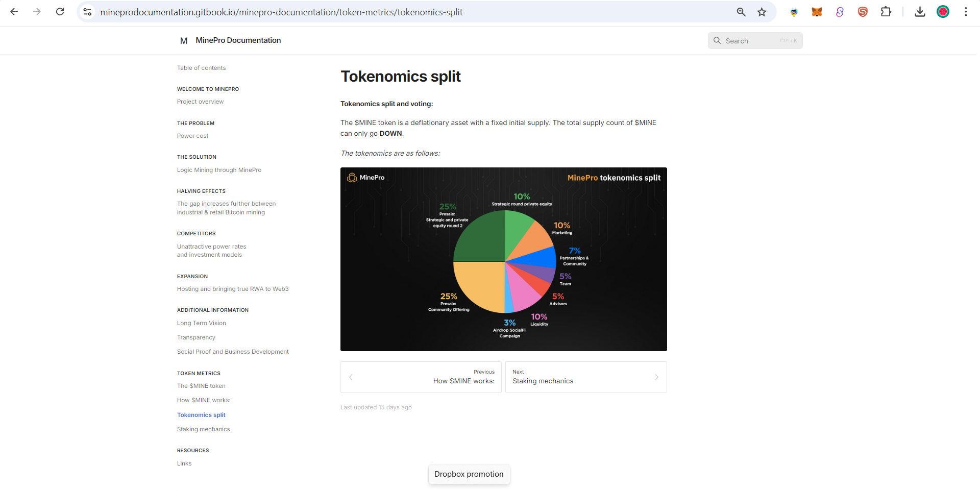Open Table of contents

pos(201,68)
